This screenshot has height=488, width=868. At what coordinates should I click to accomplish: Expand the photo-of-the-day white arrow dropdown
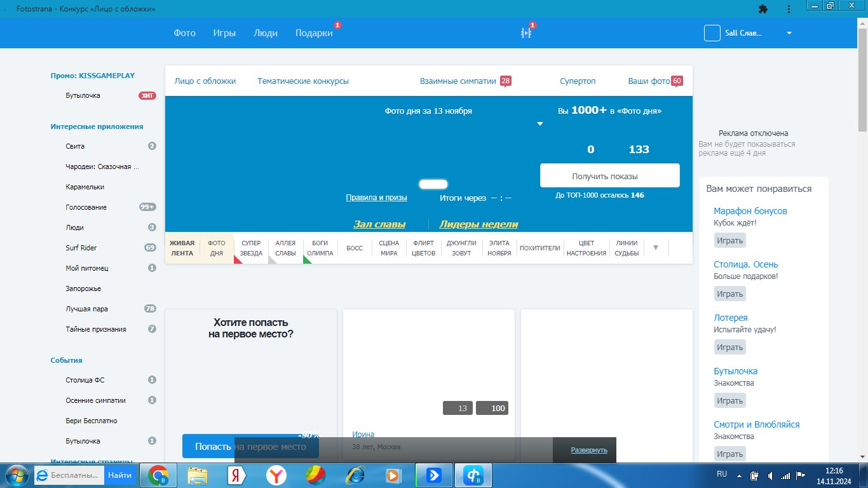click(540, 124)
